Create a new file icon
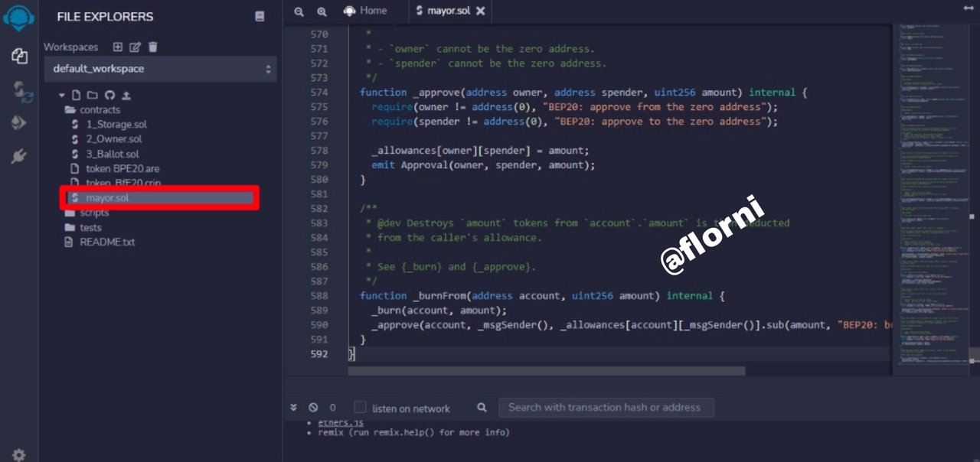Screen dimensions: 980x462 76,96
